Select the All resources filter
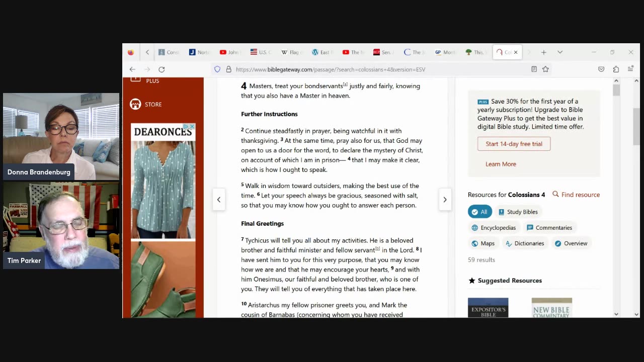This screenshot has height=362, width=644. point(480,212)
